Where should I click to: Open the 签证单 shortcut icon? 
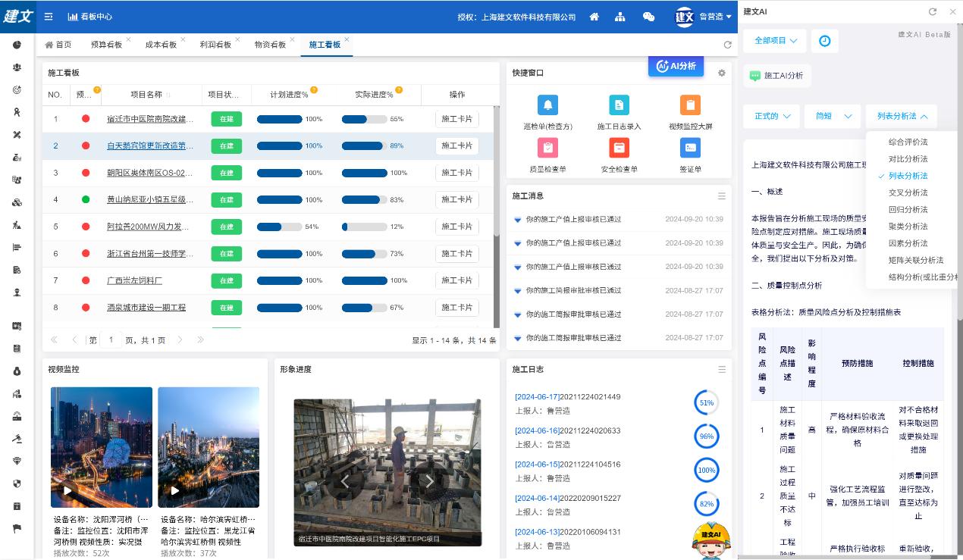click(x=690, y=148)
